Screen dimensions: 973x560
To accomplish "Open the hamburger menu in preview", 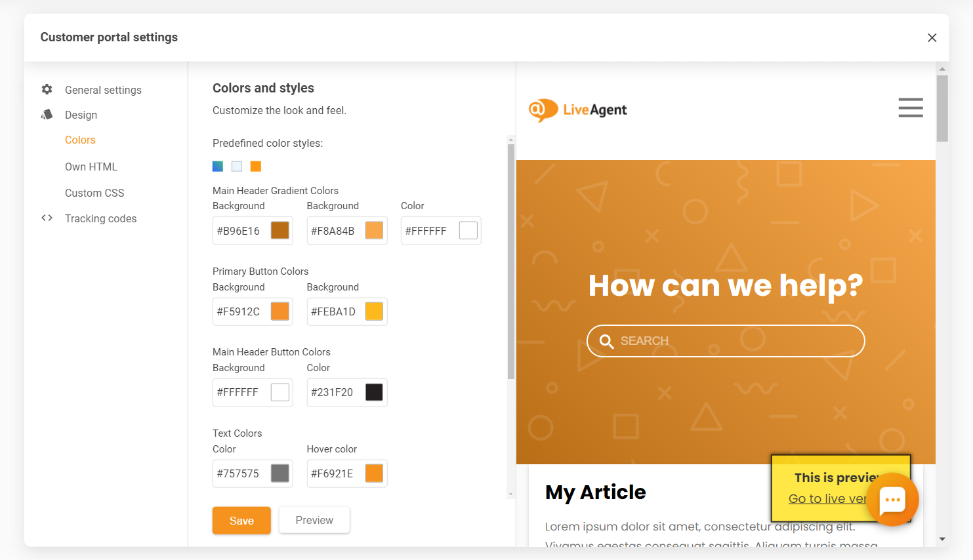I will tap(910, 108).
